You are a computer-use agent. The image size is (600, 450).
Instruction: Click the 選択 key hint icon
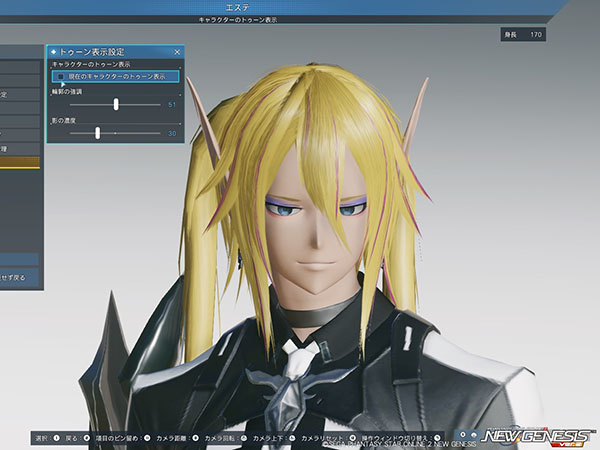[x=57, y=438]
